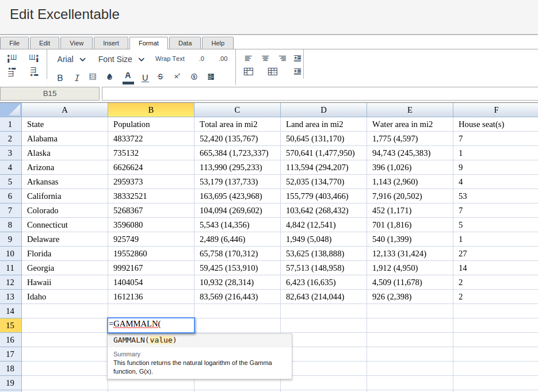The image size is (538, 392).
Task: Toggle bold formatting
Action: (60, 78)
